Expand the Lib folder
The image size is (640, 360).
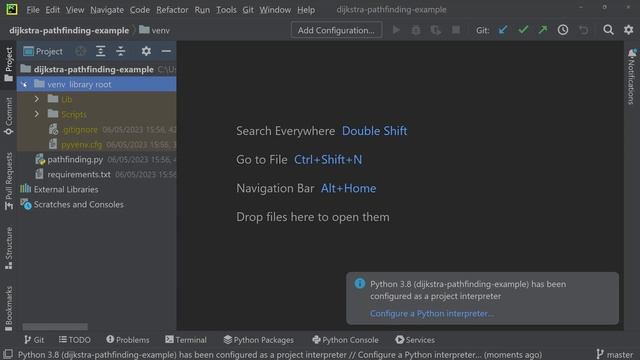[x=37, y=99]
